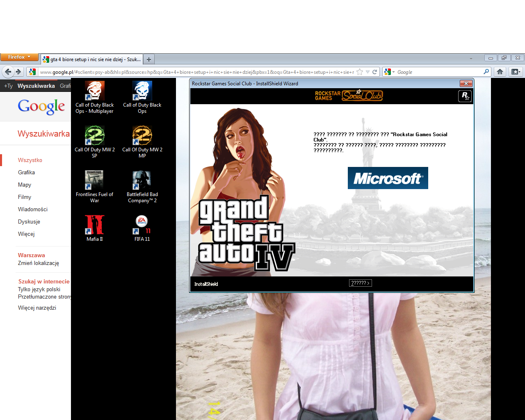Click the Szukaj w internecie heading
525x420 pixels.
pyautogui.click(x=44, y=281)
